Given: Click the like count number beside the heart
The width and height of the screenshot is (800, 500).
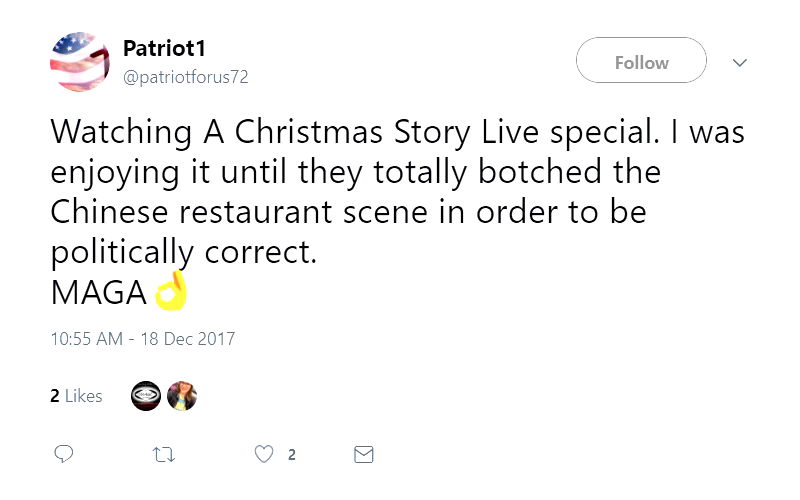Looking at the screenshot, I should tap(291, 455).
